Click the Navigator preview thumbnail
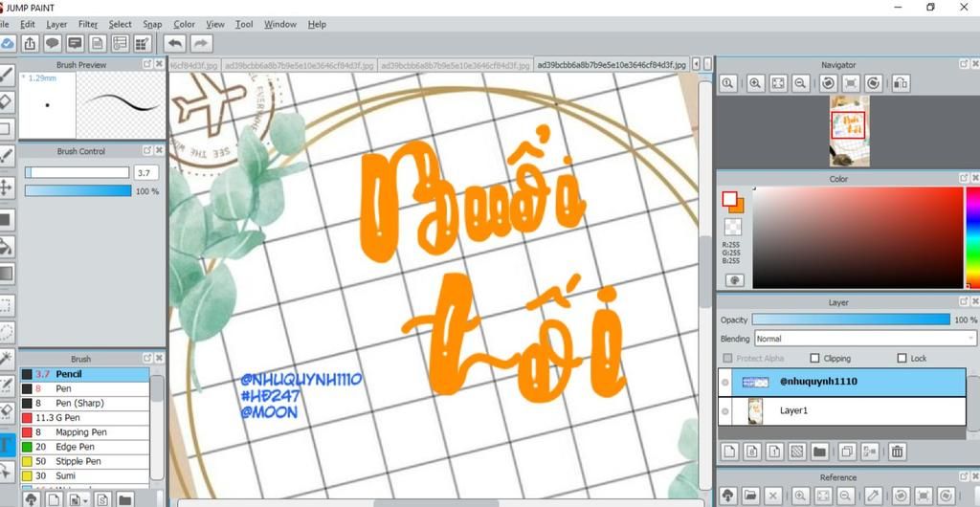The image size is (980, 507). [x=849, y=131]
